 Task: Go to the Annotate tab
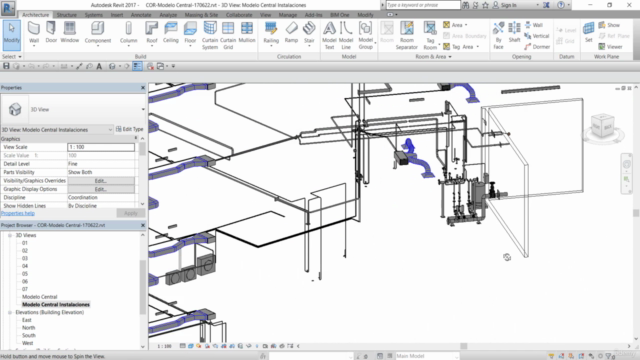[x=141, y=15]
